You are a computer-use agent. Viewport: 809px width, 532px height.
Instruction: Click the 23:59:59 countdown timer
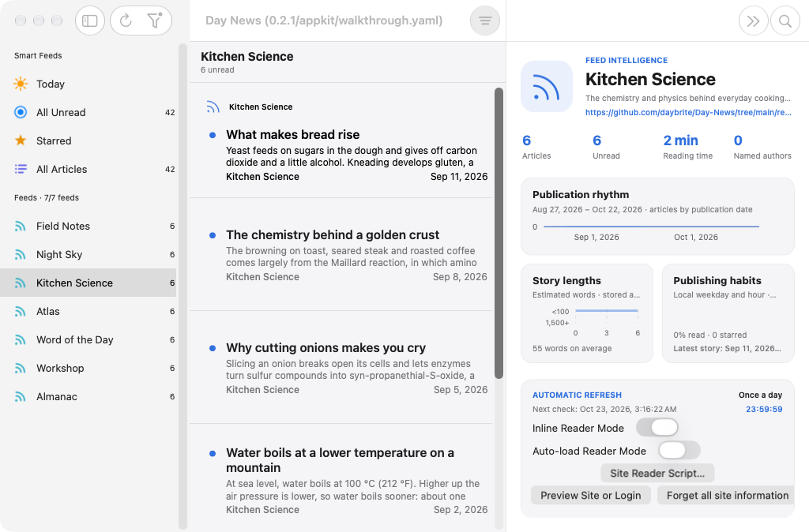pos(764,409)
